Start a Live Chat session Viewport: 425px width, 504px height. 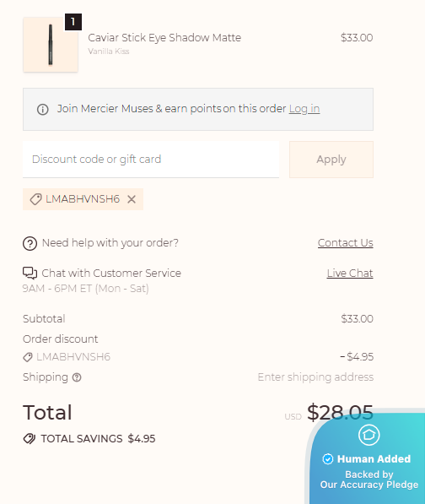(350, 274)
